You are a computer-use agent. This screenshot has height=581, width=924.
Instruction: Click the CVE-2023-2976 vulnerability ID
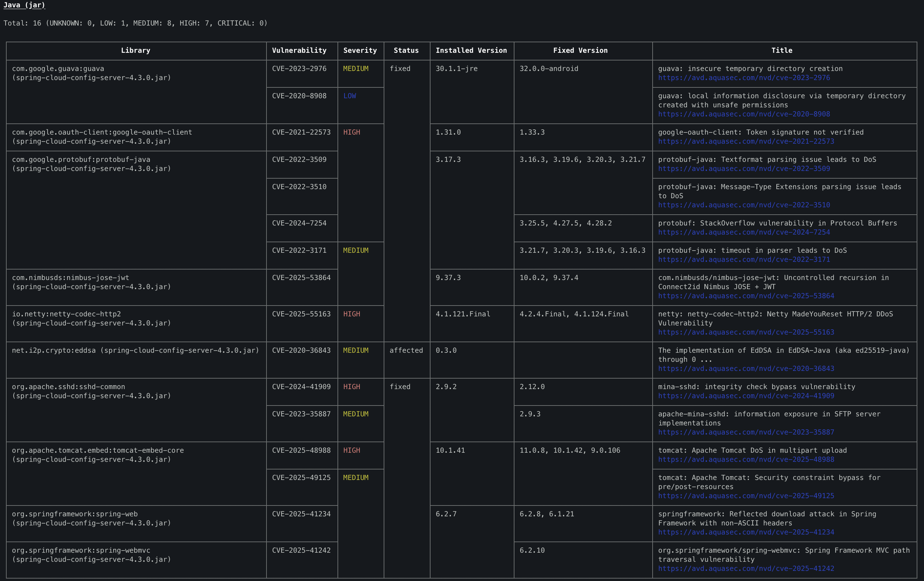click(x=299, y=69)
